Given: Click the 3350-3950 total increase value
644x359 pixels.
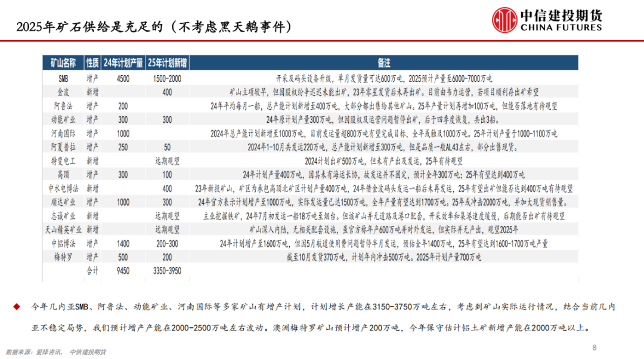Looking at the screenshot, I should point(167,271).
